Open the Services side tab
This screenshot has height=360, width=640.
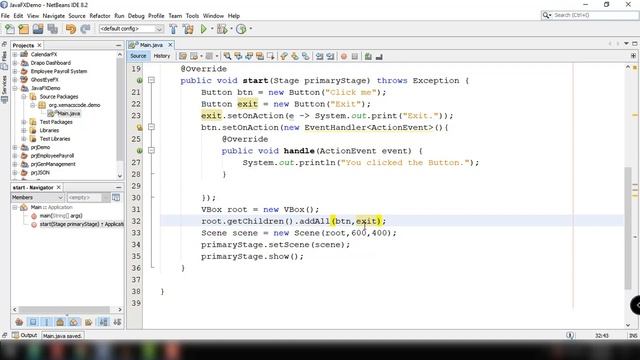coord(4,88)
